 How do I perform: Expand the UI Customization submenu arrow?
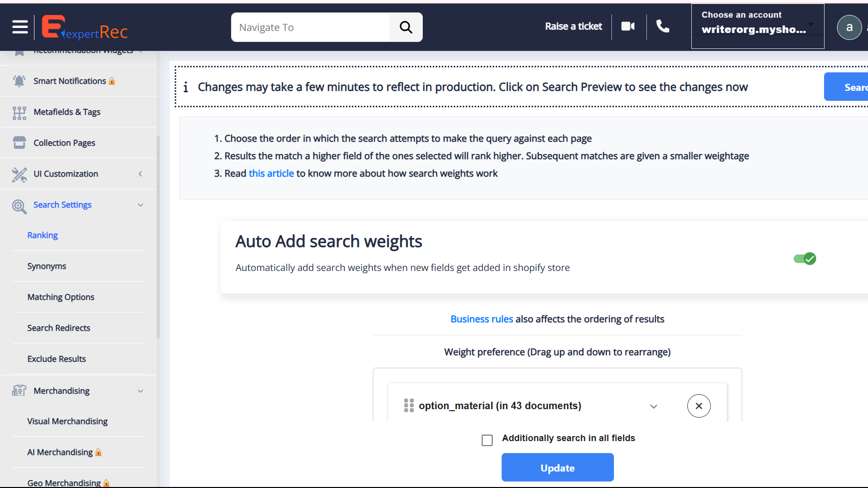tap(141, 174)
